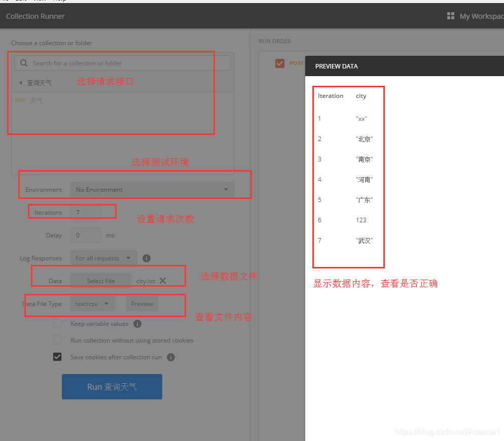Viewport: 504px width, 441px height.
Task: Click the 123 cell in preview data
Action: point(361,220)
